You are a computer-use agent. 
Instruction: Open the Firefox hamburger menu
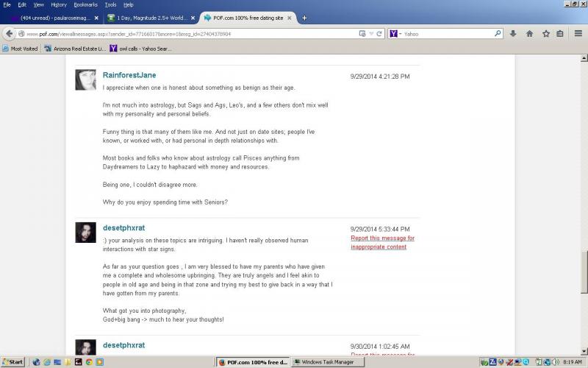click(x=578, y=33)
